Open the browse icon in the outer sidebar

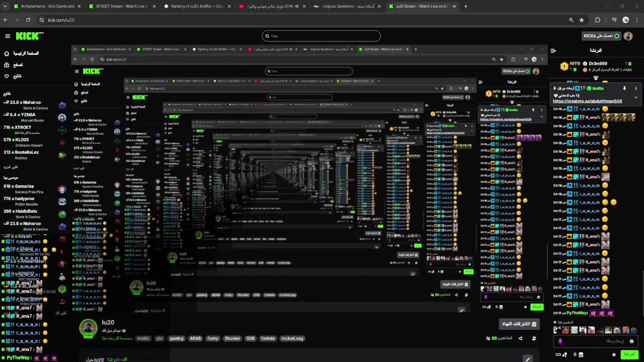(7, 65)
